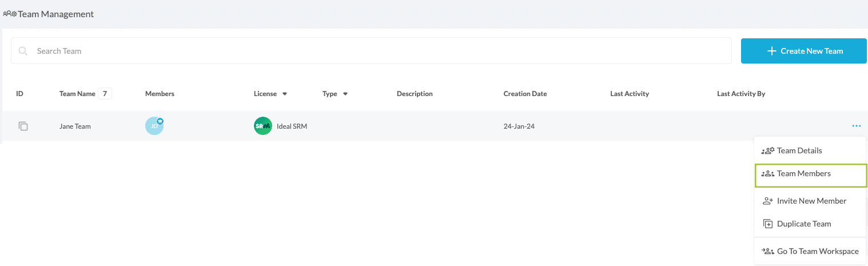This screenshot has height=266, width=868.
Task: Click the Ideal SRM license logo
Action: pos(262,126)
